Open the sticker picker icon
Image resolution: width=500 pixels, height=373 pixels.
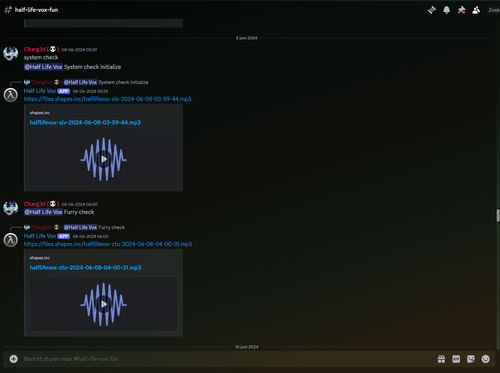pyautogui.click(x=471, y=359)
